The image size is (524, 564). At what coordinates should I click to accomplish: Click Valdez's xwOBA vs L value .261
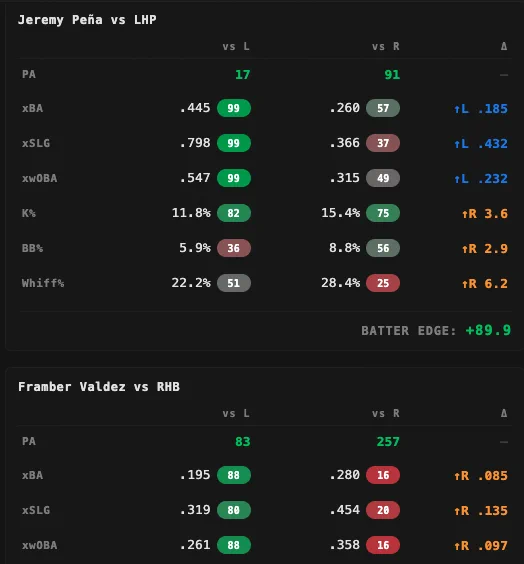195,545
